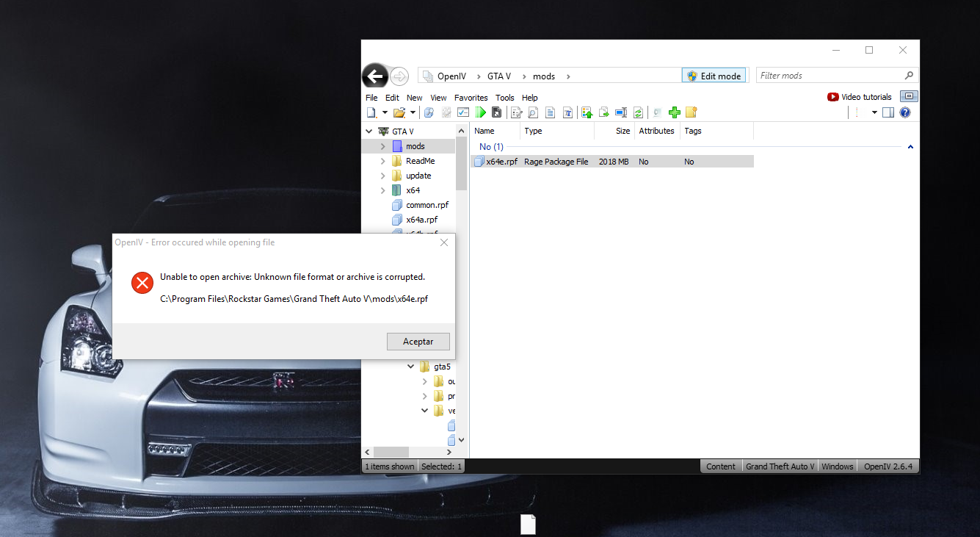Sort files by the Type column
Screen dimensions: 980x537
[x=557, y=131]
